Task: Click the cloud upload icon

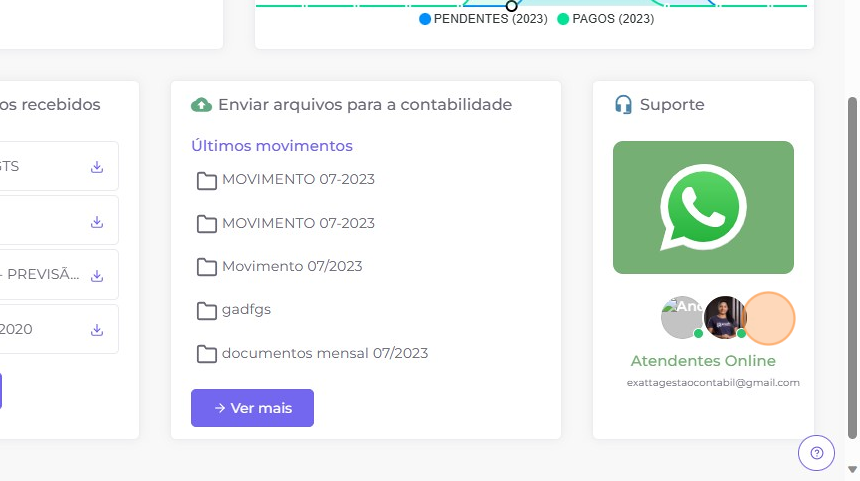Action: pos(201,104)
